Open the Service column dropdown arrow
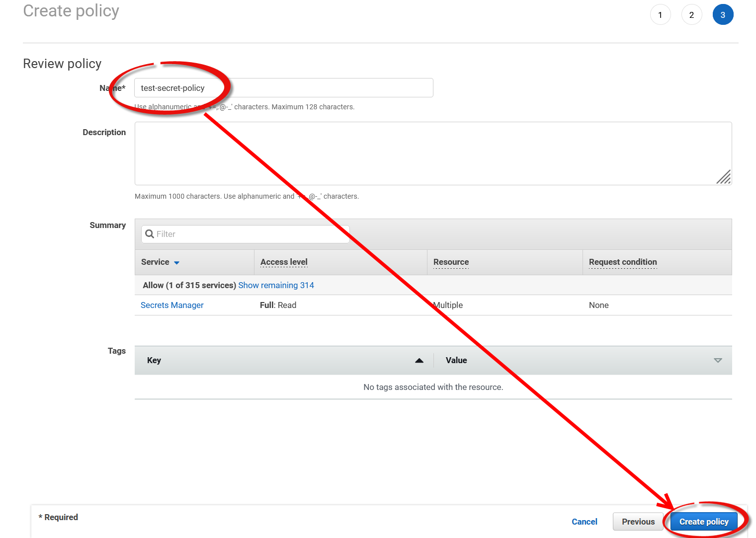The height and width of the screenshot is (538, 756). click(x=176, y=263)
